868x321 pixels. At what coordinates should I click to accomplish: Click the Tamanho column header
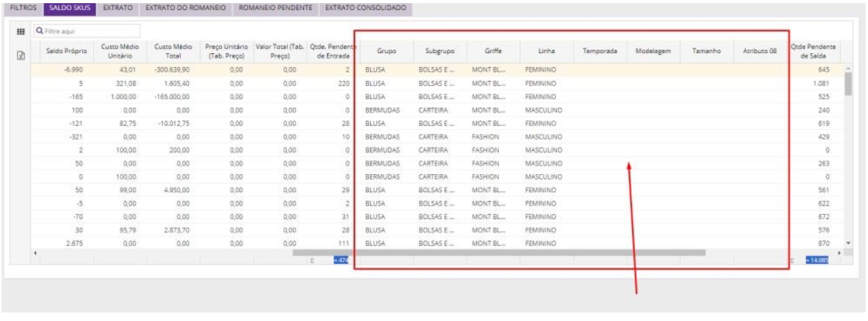pyautogui.click(x=706, y=51)
